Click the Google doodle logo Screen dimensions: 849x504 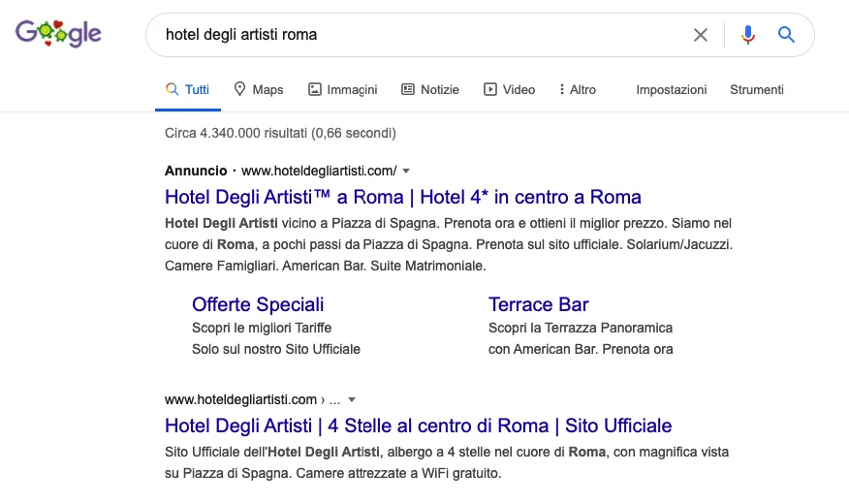tap(58, 34)
